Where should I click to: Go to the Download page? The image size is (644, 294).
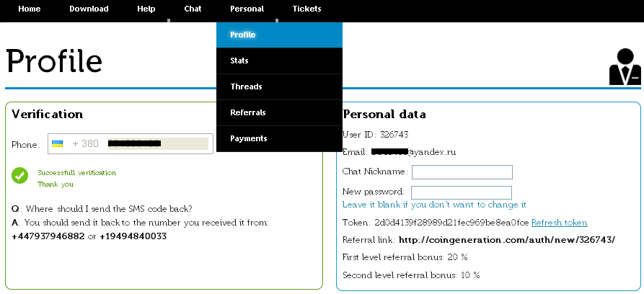tap(89, 9)
